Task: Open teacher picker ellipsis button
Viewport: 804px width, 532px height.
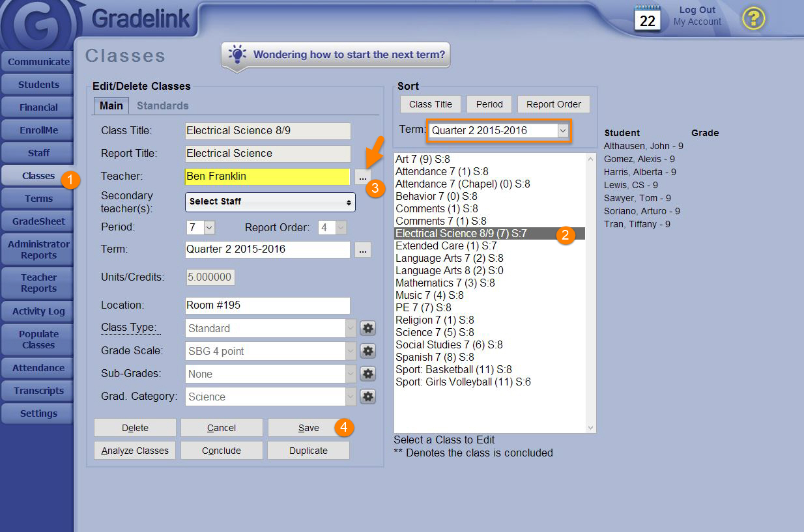Action: click(363, 176)
